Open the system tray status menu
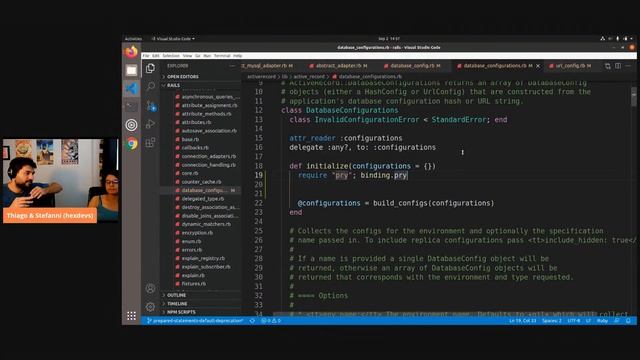 [617, 39]
